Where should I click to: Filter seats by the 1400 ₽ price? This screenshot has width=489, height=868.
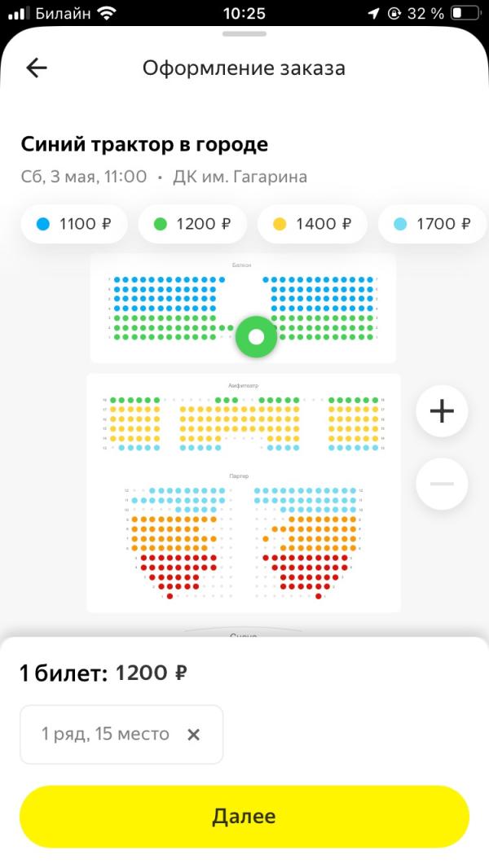312,224
